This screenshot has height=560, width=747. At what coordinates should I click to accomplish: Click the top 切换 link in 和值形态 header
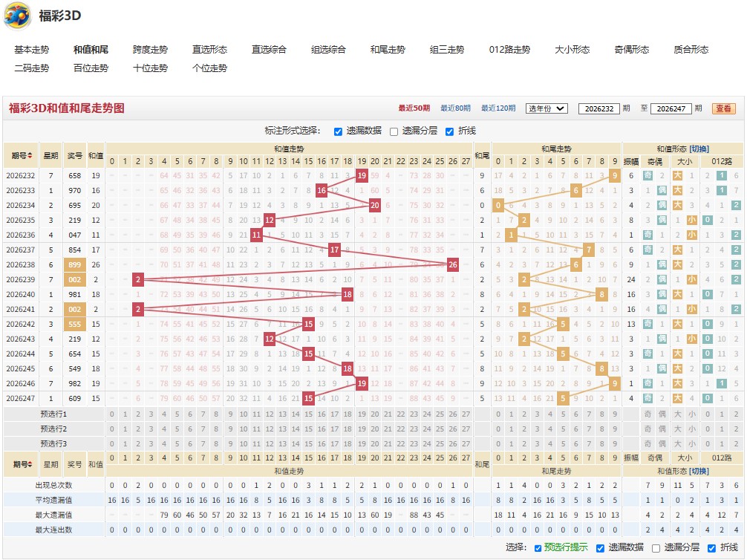click(699, 149)
